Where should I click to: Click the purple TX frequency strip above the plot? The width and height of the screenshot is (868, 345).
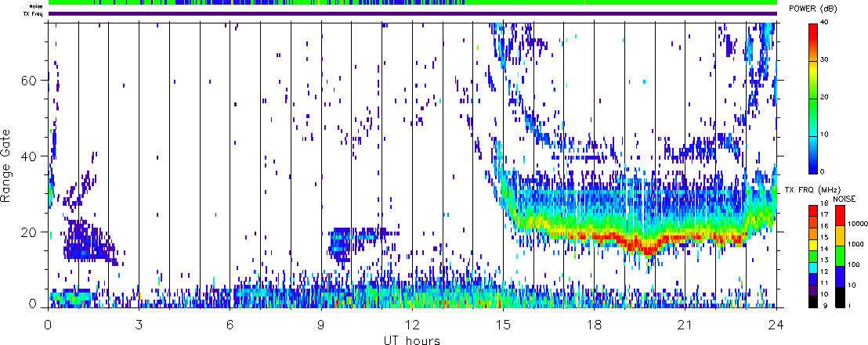click(x=413, y=13)
